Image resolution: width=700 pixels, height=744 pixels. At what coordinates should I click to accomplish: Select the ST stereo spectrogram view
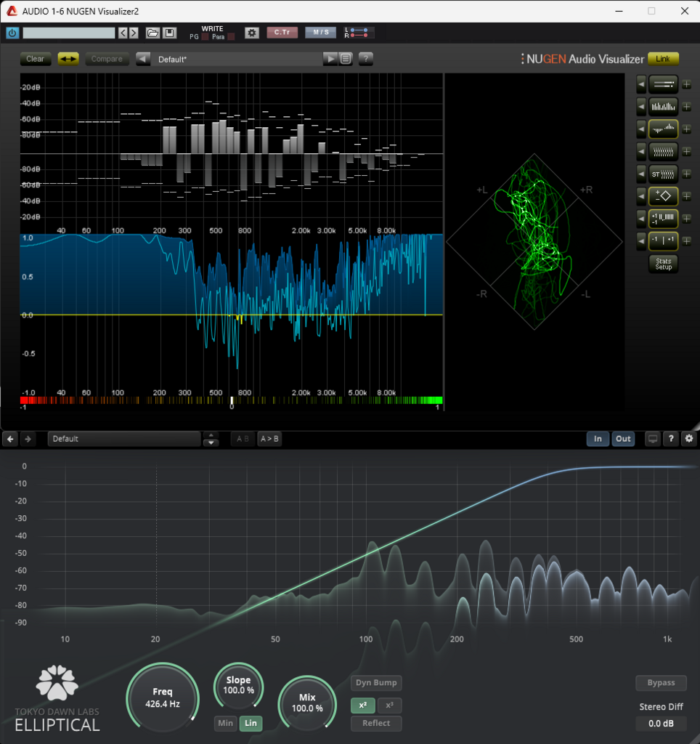[x=663, y=174]
